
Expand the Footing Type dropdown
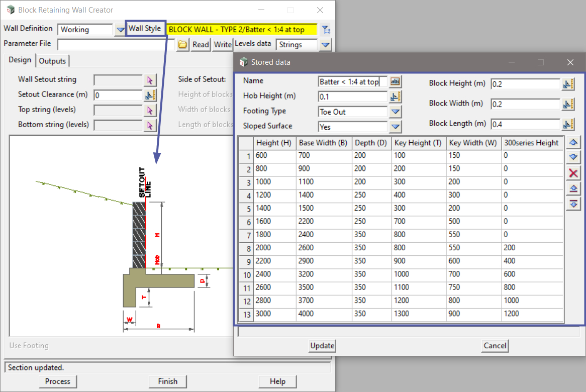point(396,112)
